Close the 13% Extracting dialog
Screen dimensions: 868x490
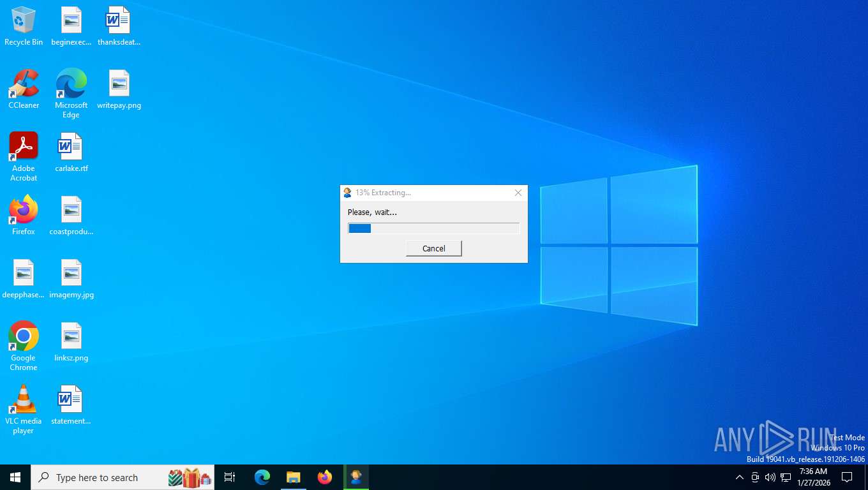(518, 193)
